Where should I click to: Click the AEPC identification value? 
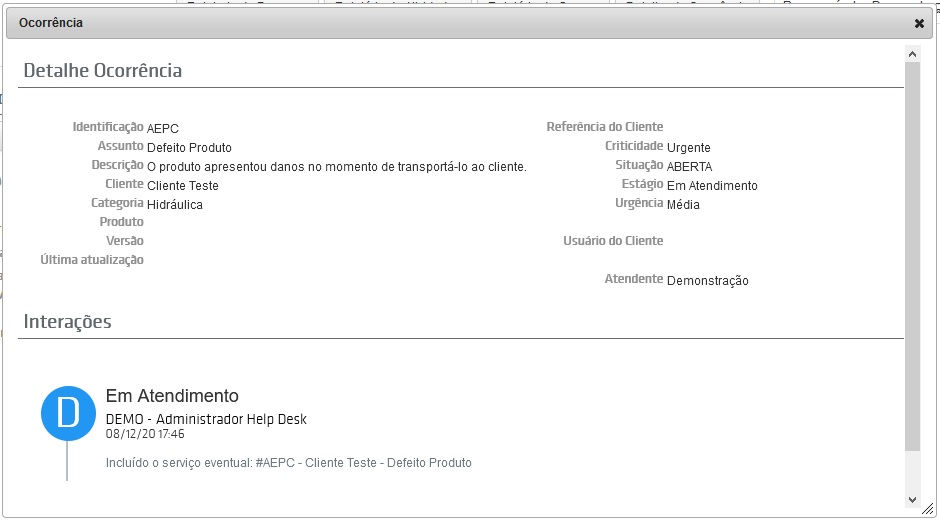[162, 128]
